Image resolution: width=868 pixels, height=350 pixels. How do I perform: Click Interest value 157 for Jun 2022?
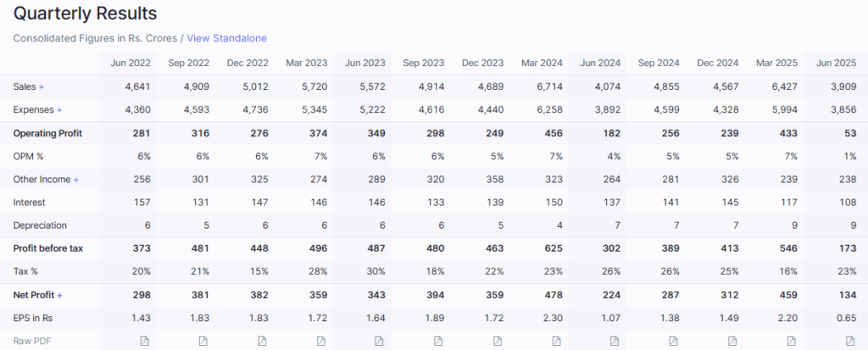pyautogui.click(x=142, y=203)
